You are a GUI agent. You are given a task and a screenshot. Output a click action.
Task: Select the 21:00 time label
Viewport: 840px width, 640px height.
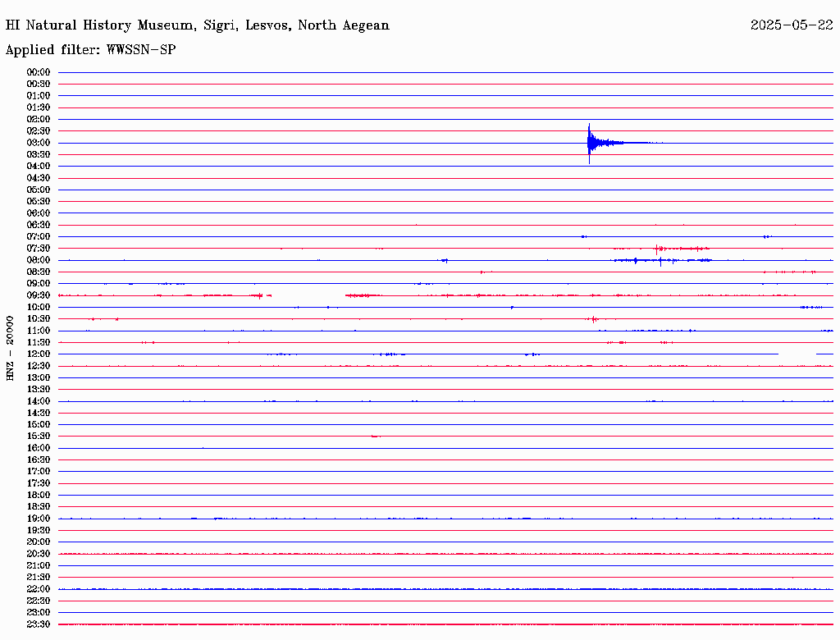[39, 565]
